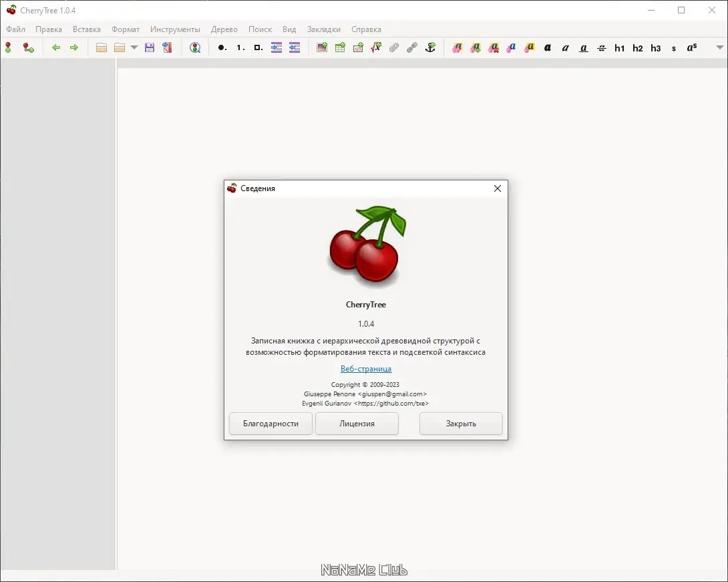Insert an image with the toolbar icon
728x582 pixels.
tap(322, 47)
